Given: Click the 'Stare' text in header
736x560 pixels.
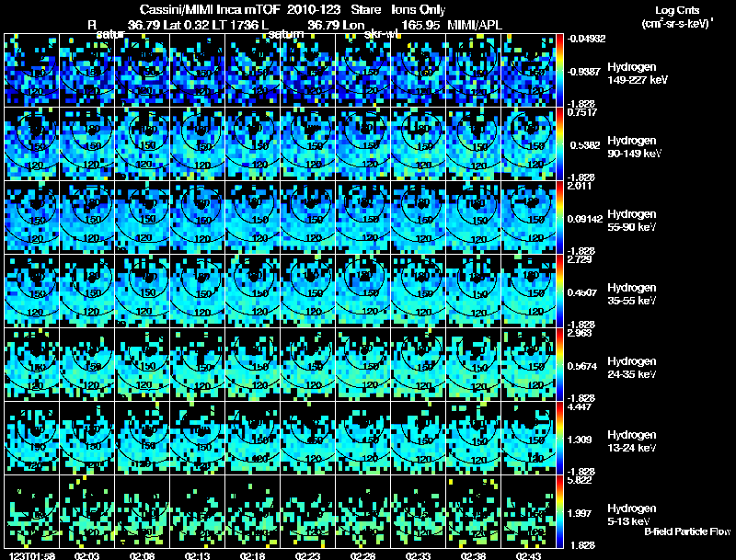Looking at the screenshot, I should (x=366, y=10).
